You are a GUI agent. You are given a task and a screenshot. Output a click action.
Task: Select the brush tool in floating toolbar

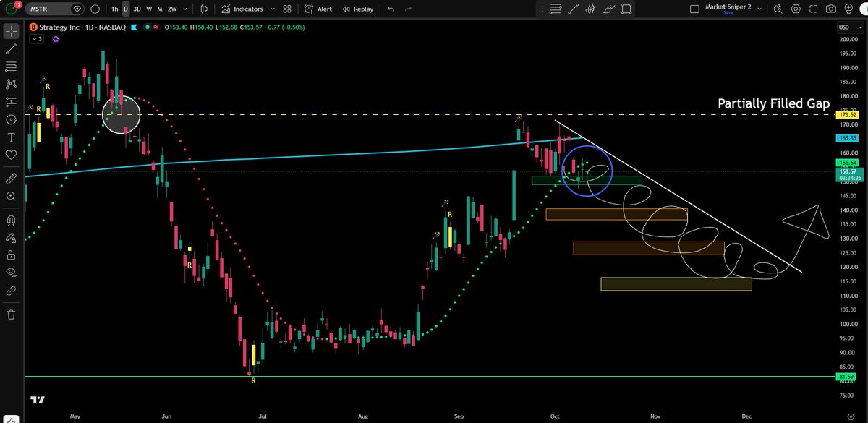(x=608, y=9)
